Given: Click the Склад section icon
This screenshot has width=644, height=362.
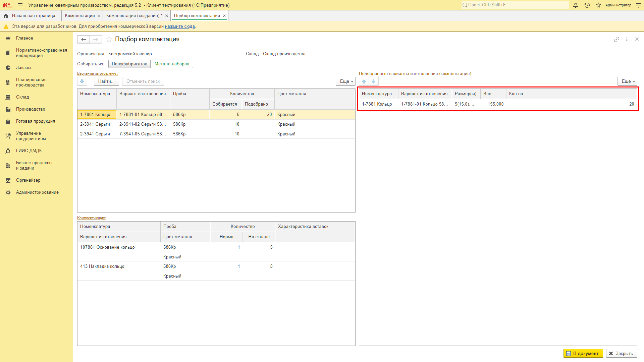Looking at the screenshot, I should pyautogui.click(x=8, y=97).
